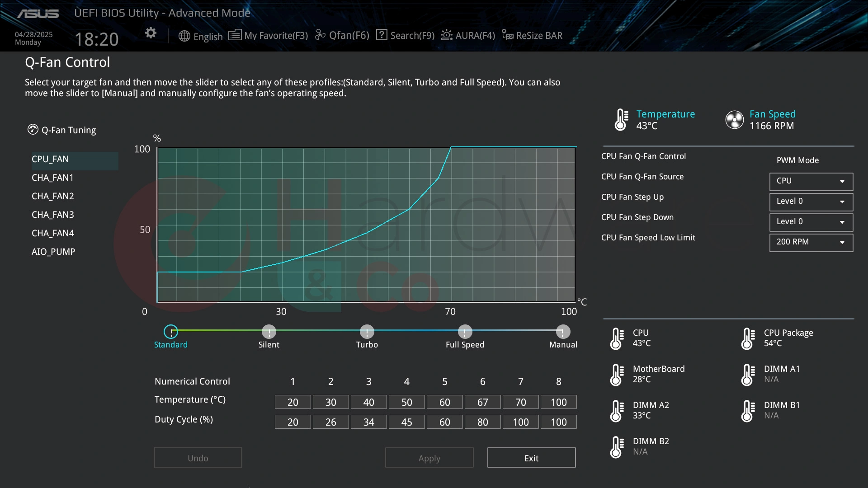Screen dimensions: 868x488
Task: Open My Favorite(F3) list icon
Action: [x=235, y=35]
